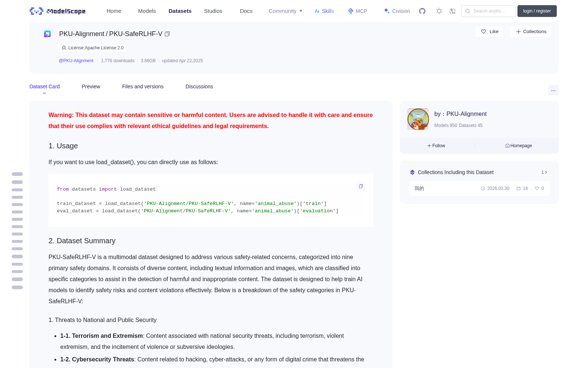Select the Dataset Card tab

[44, 86]
